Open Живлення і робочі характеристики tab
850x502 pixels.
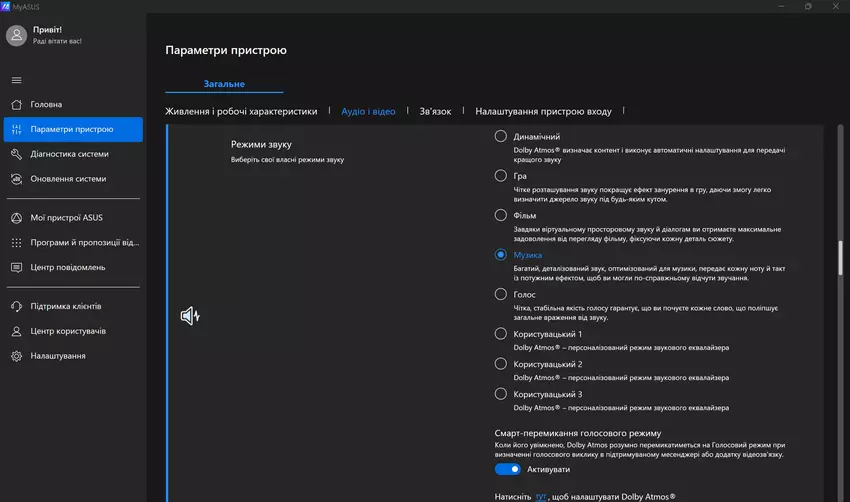pyautogui.click(x=241, y=112)
